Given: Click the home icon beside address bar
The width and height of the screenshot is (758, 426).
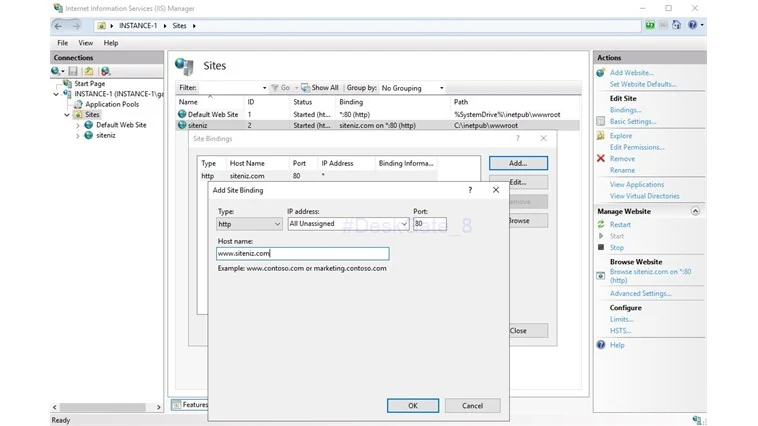Looking at the screenshot, I should [x=676, y=25].
